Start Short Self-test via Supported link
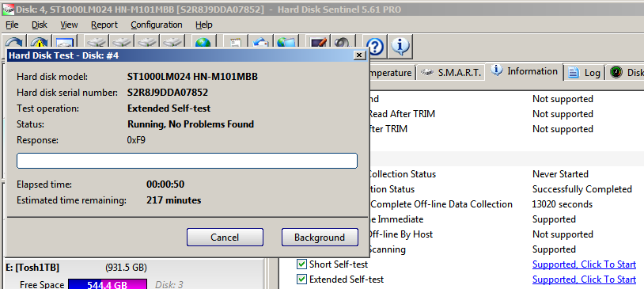 (x=584, y=264)
